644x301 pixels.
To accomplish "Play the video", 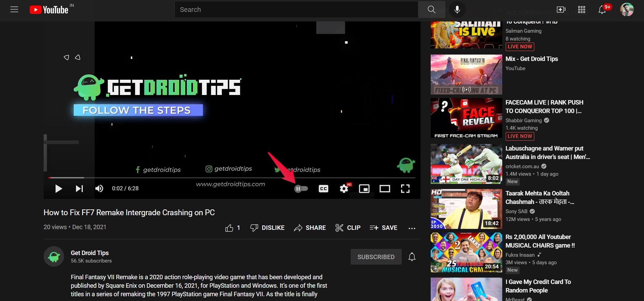I will pos(59,189).
